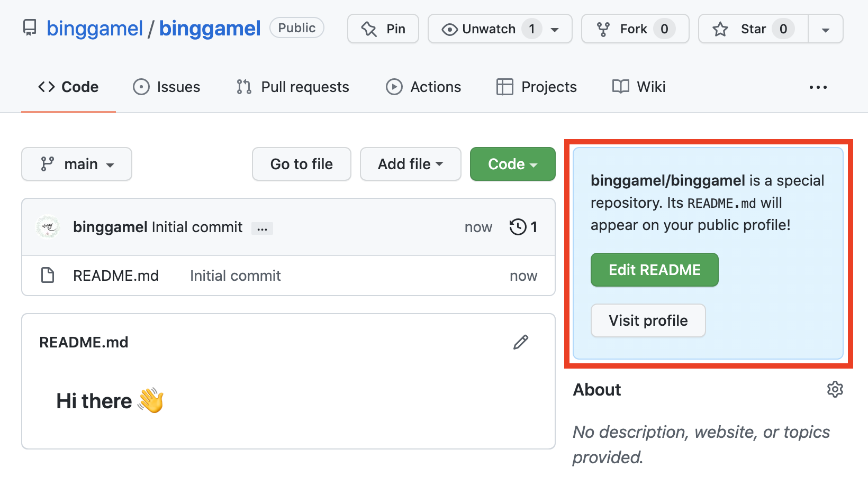Click the binggamel avatar in the commit row
The height and width of the screenshot is (477, 868).
tap(48, 227)
